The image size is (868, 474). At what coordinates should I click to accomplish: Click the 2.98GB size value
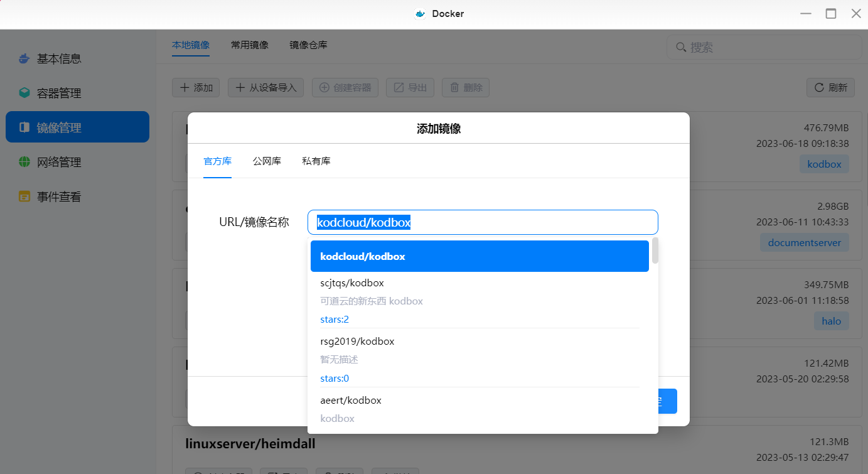(833, 206)
